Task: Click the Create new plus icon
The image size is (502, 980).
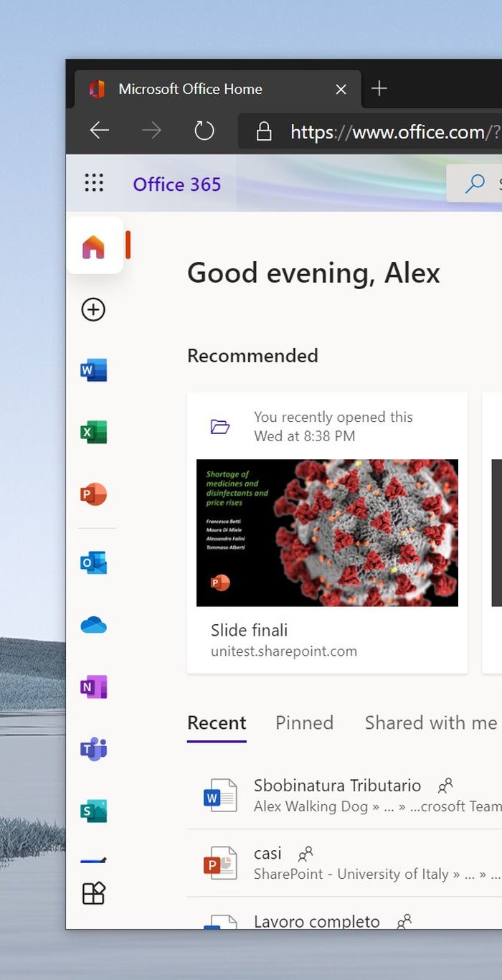Action: click(x=93, y=310)
